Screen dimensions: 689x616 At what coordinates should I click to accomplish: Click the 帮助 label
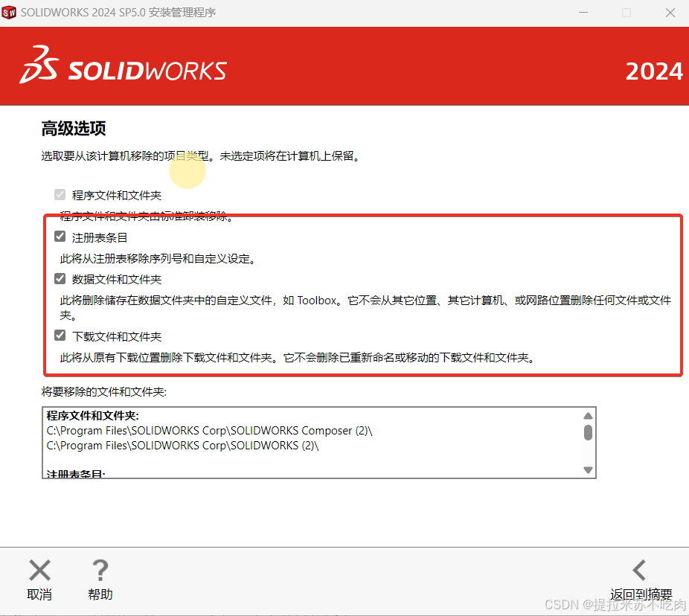tap(100, 594)
